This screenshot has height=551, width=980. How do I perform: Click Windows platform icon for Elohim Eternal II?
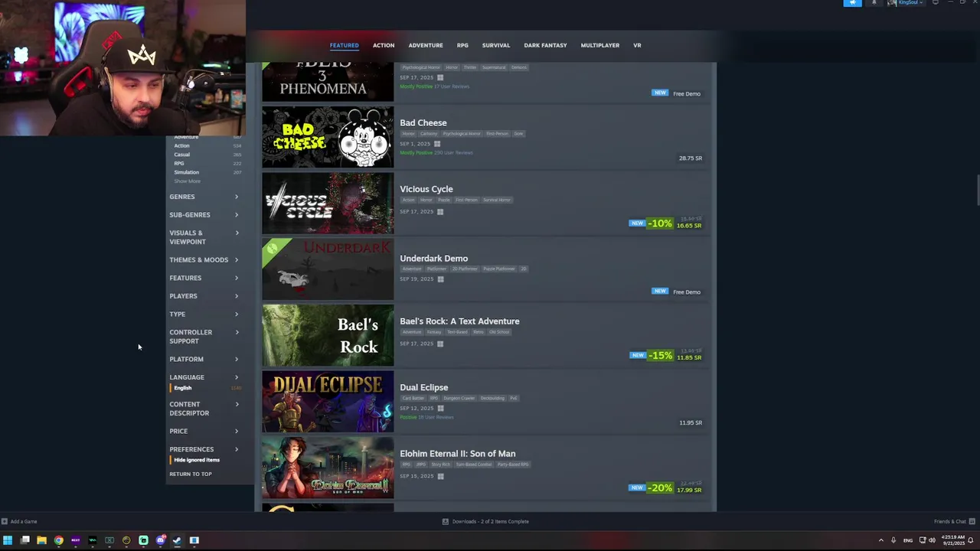(440, 476)
